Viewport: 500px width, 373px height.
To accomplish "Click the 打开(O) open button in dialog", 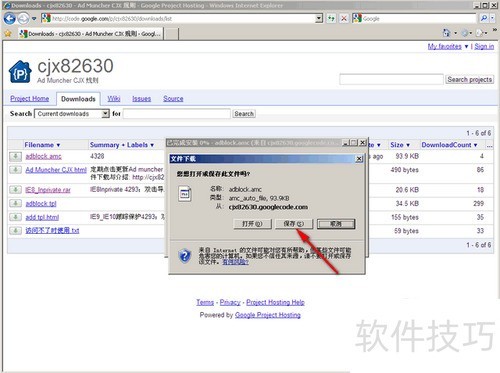I will pos(252,224).
